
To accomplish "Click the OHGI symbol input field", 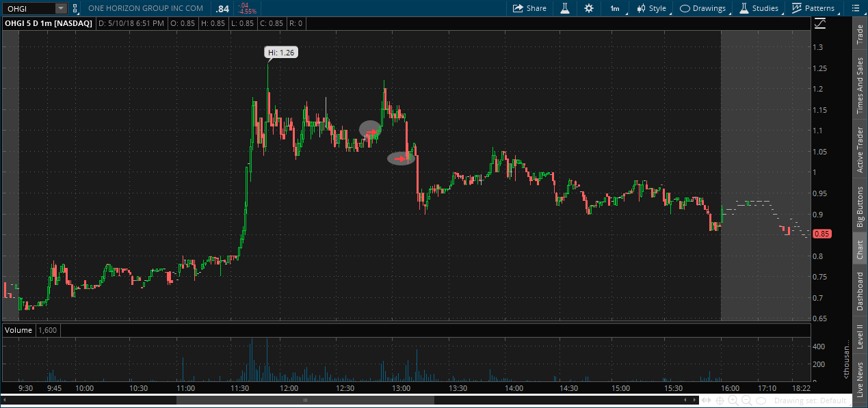I will click(x=29, y=8).
